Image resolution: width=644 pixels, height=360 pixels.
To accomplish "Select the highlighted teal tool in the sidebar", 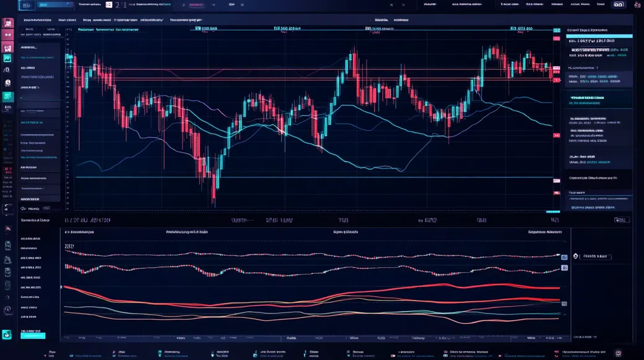I will tap(7, 96).
